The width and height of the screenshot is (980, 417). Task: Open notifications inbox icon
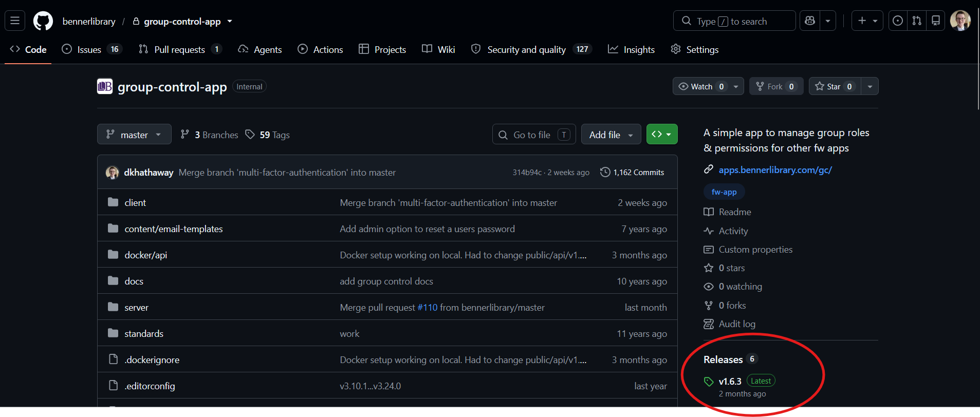pyautogui.click(x=936, y=21)
